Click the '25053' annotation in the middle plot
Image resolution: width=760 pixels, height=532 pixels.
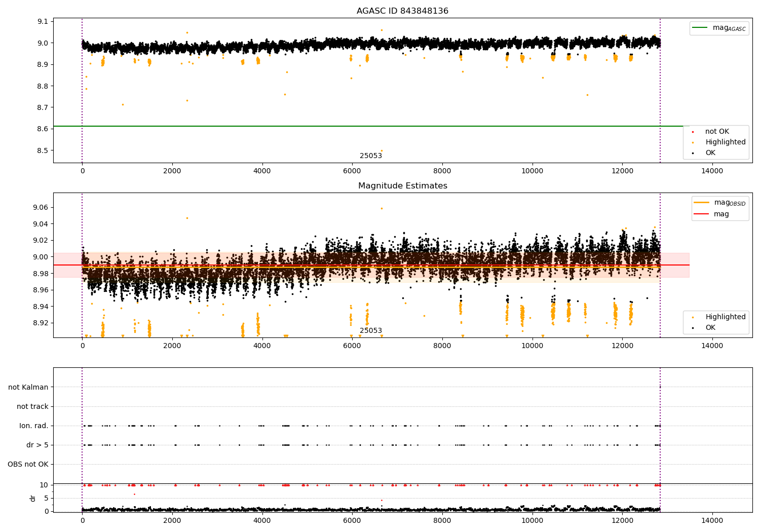point(371,331)
